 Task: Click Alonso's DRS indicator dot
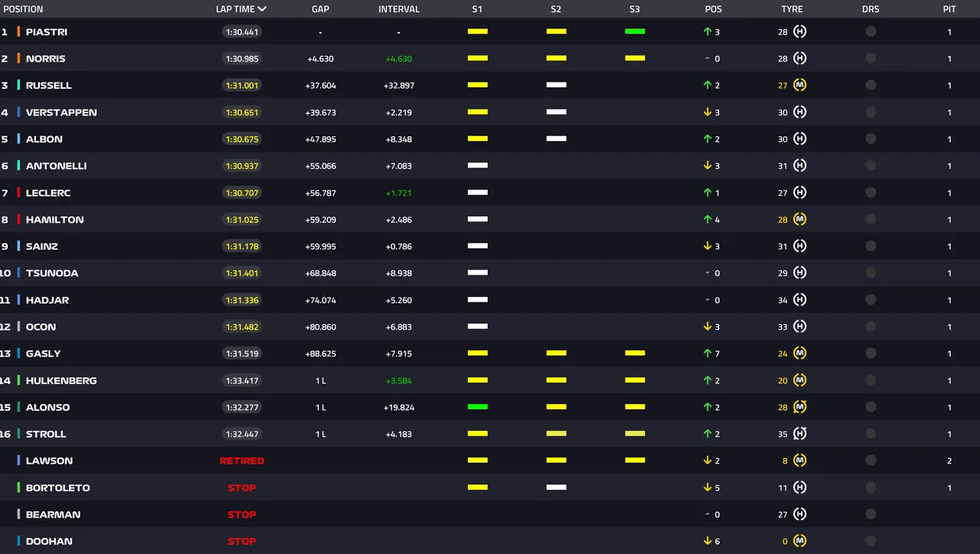click(871, 406)
